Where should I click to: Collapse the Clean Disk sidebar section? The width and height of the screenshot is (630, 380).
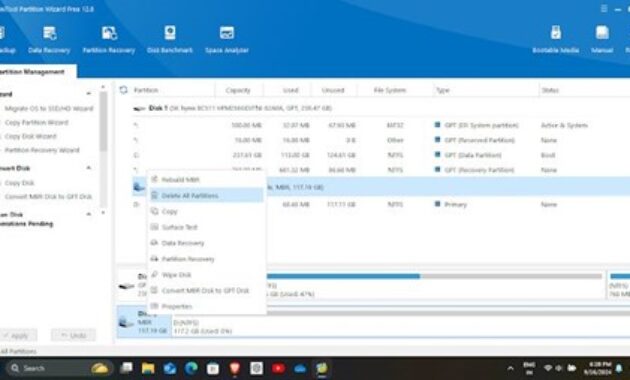pyautogui.click(x=88, y=215)
